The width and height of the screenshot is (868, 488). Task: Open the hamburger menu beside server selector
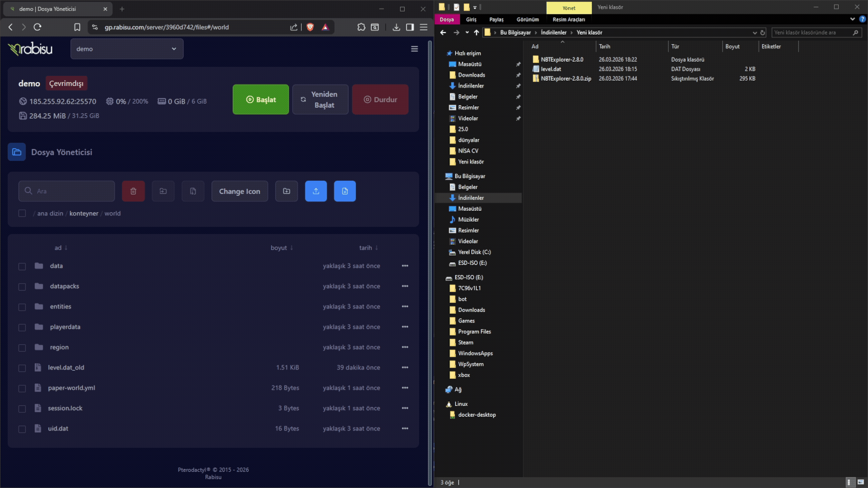pyautogui.click(x=414, y=49)
